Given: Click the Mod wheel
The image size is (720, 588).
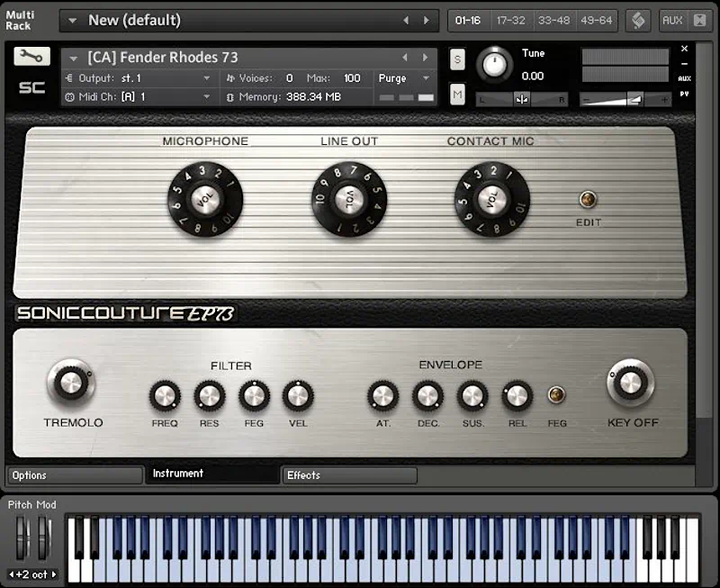Looking at the screenshot, I should 44,538.
